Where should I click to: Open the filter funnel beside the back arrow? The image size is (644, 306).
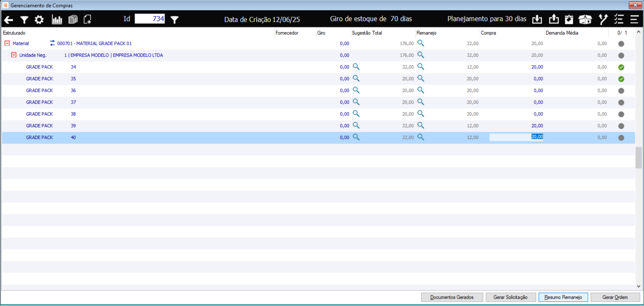point(24,20)
